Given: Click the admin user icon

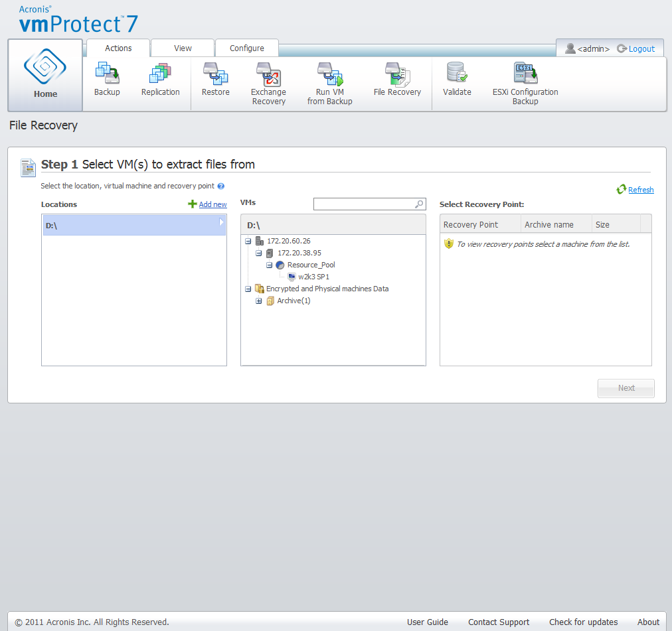Looking at the screenshot, I should point(570,48).
